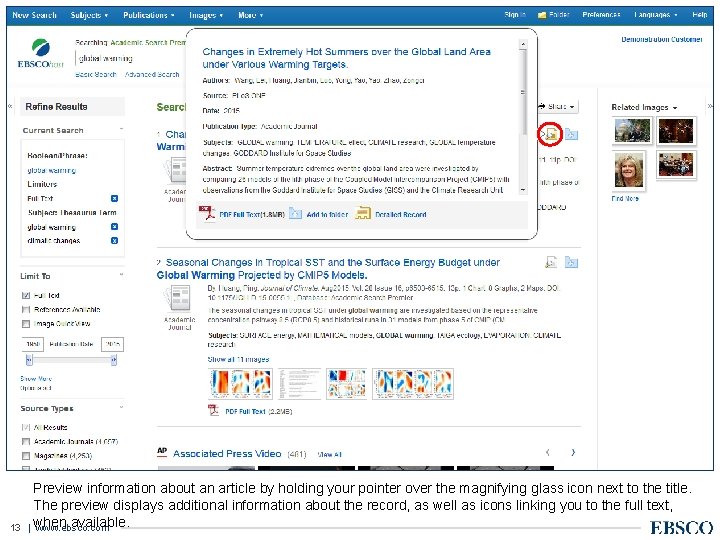Click the preview magnifier icon for result 1
This screenshot has height=540, width=720.
pos(550,134)
